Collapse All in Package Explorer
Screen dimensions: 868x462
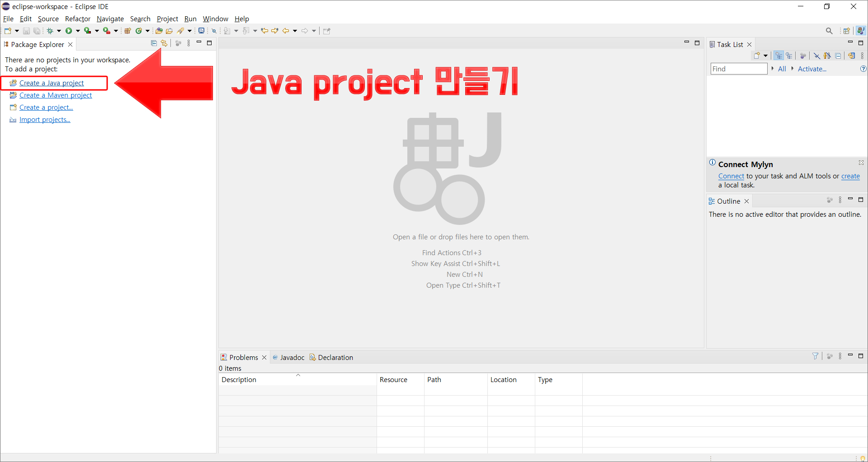[x=154, y=43]
